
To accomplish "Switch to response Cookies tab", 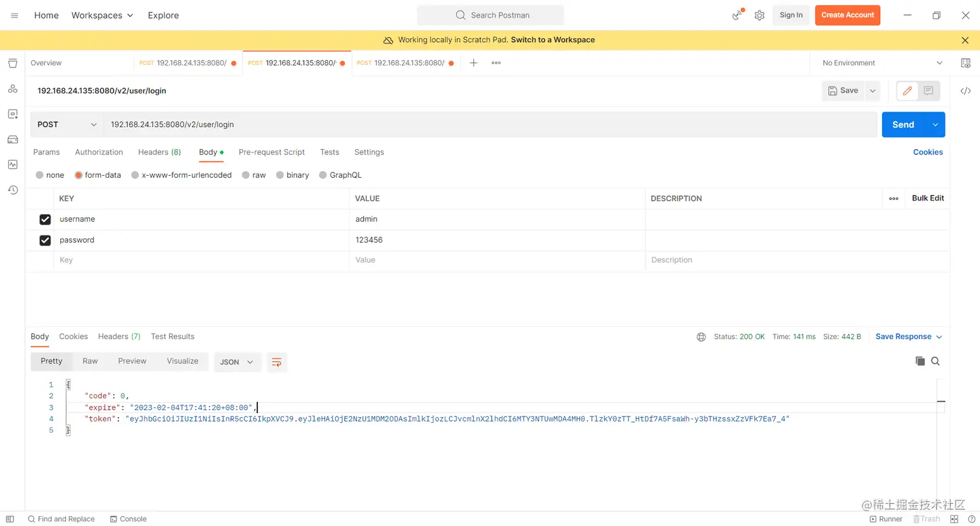I will [x=73, y=337].
